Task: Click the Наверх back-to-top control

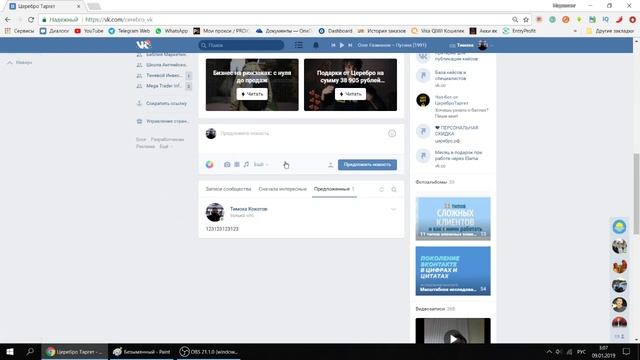Action: tap(20, 62)
